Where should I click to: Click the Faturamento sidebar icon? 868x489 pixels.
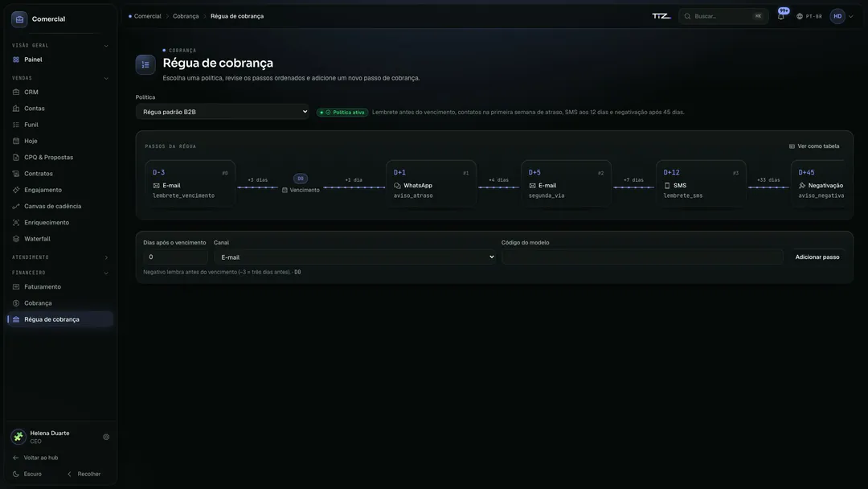tap(16, 287)
